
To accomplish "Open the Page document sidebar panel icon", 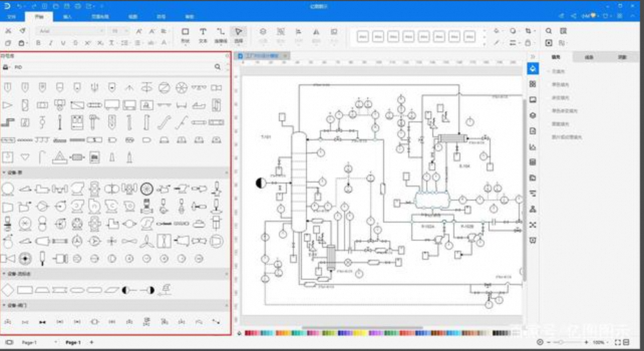I will pyautogui.click(x=533, y=131).
